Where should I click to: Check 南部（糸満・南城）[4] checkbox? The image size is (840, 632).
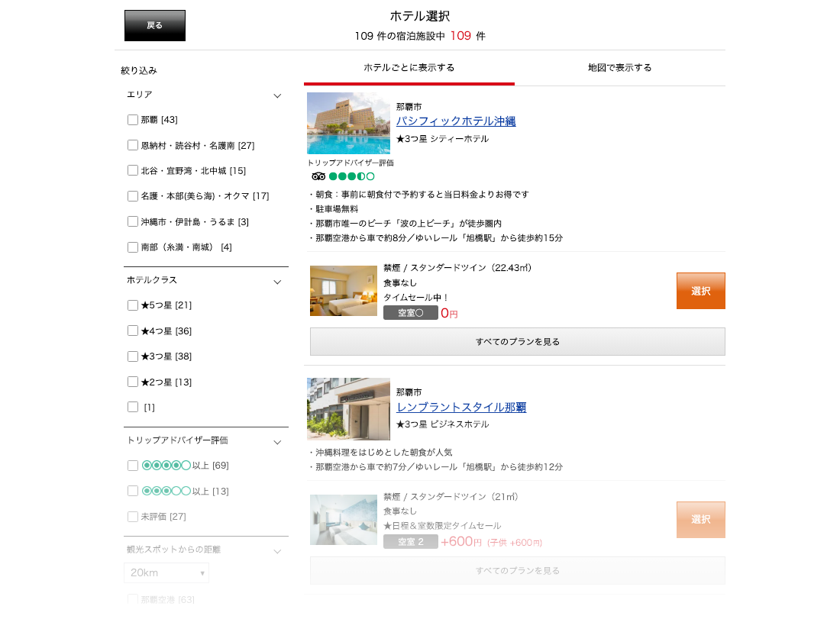tap(133, 247)
